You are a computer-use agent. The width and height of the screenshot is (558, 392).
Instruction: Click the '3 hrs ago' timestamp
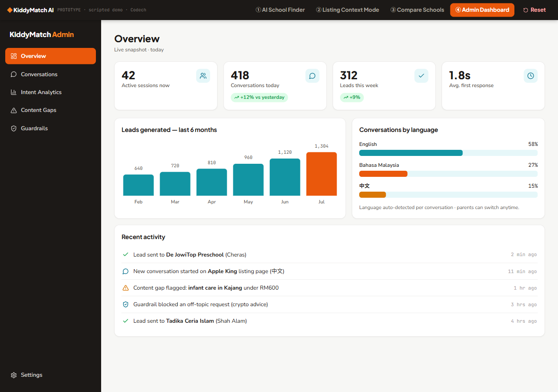(524, 304)
